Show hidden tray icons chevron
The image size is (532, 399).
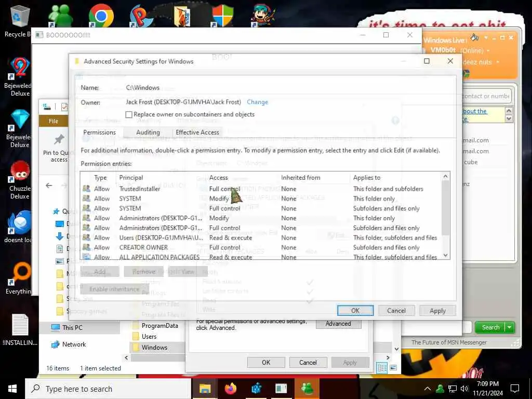(428, 389)
